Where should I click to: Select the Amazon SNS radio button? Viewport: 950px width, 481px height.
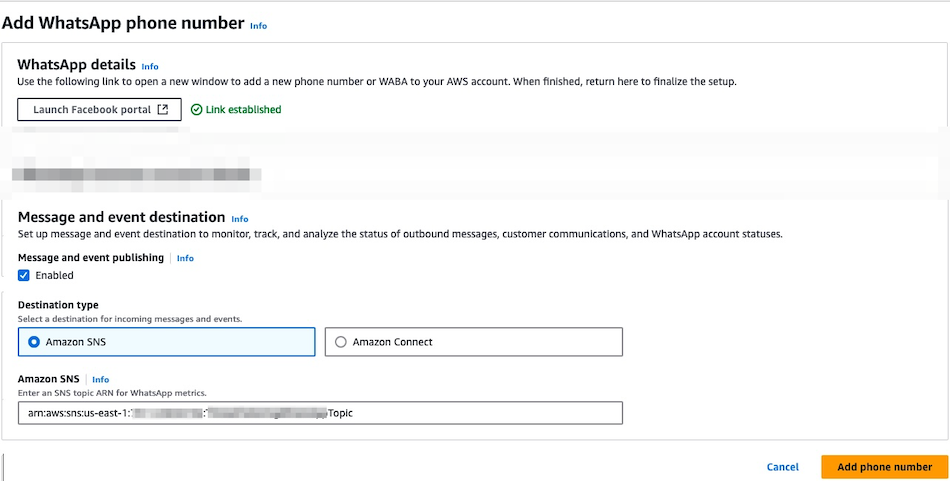[x=34, y=342]
